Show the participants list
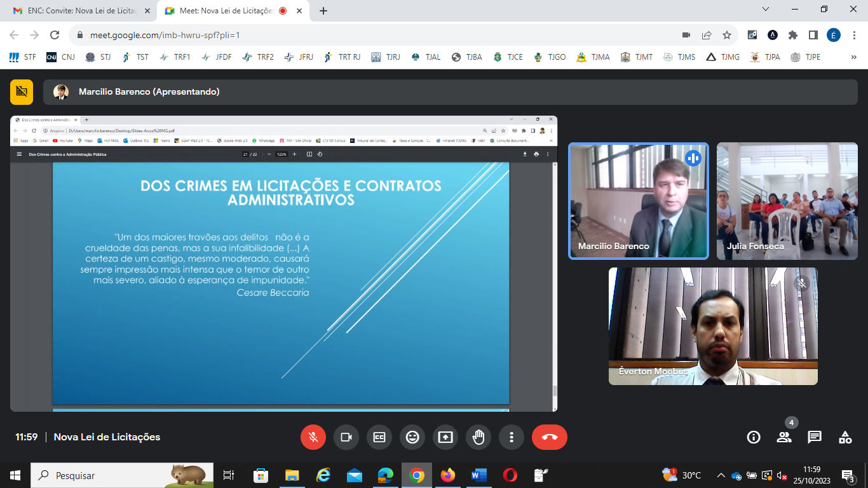 784,437
